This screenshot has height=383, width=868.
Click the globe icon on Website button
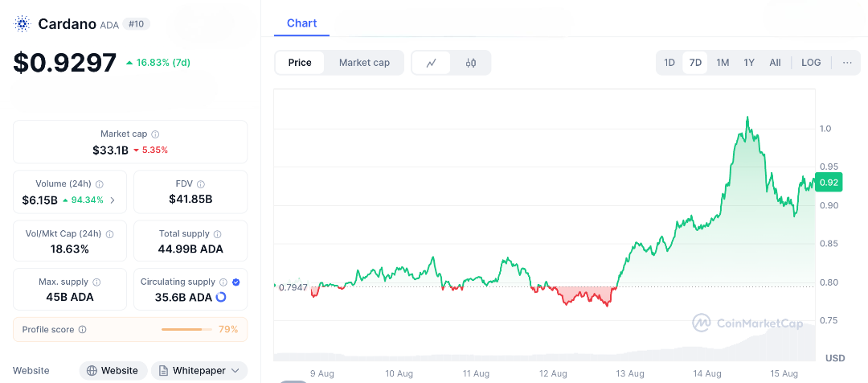click(92, 370)
